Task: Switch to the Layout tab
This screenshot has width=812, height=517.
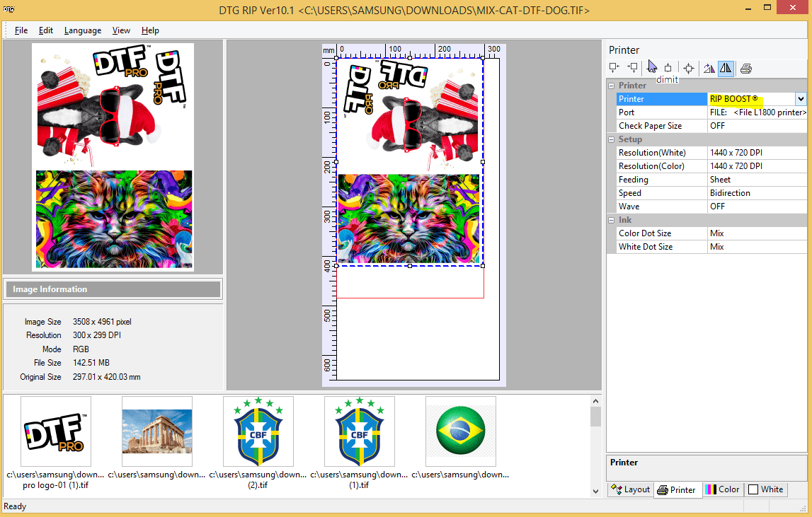Action: coord(630,489)
